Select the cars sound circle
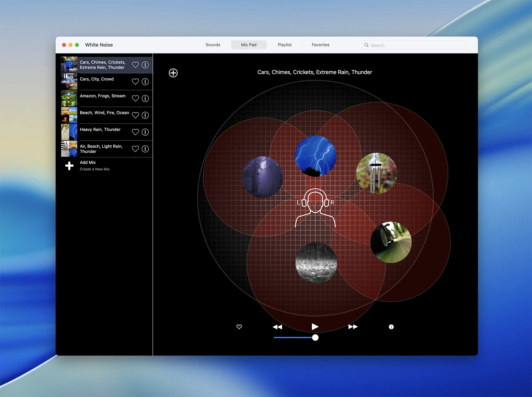This screenshot has height=397, width=532. (x=391, y=242)
